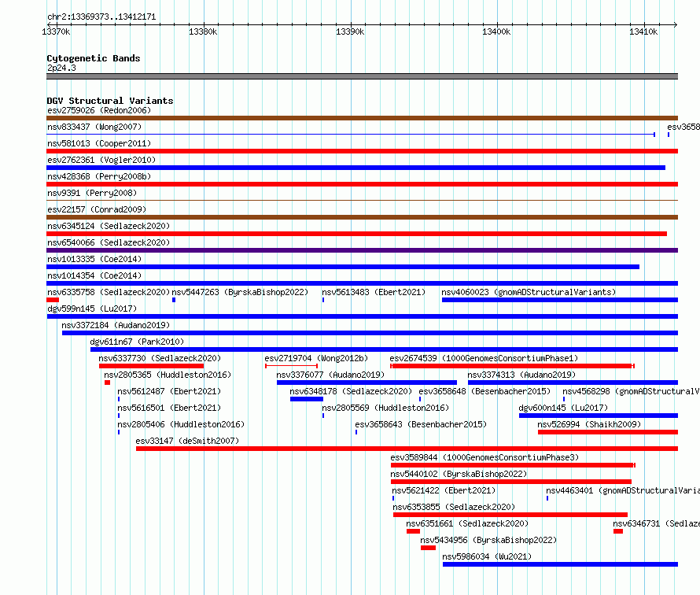This screenshot has width=700, height=595.
Task: Click nsv5434956 (ByrskaBishop2022) label
Action: click(488, 540)
